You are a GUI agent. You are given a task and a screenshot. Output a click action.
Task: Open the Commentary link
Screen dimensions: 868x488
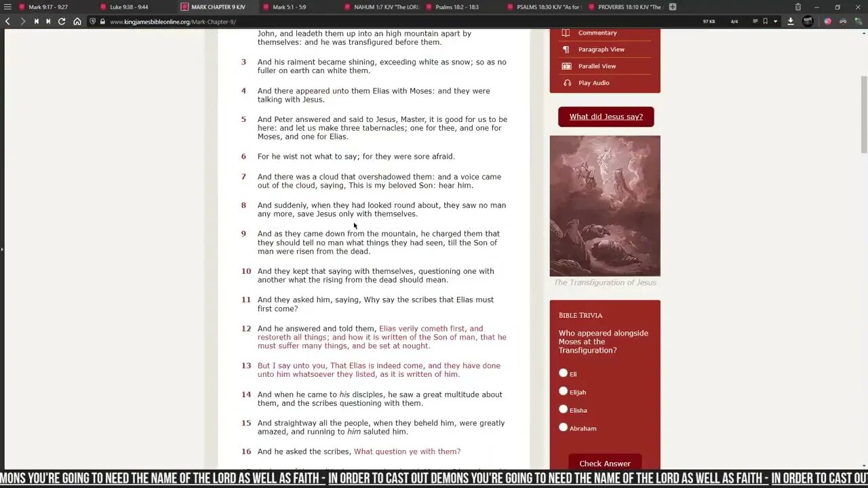(x=597, y=33)
